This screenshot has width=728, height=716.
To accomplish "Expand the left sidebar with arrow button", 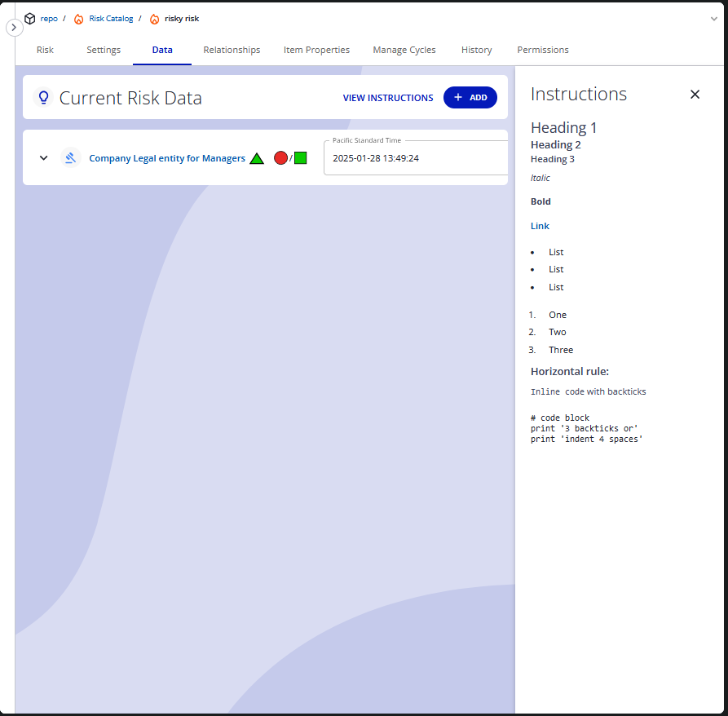I will [14, 27].
